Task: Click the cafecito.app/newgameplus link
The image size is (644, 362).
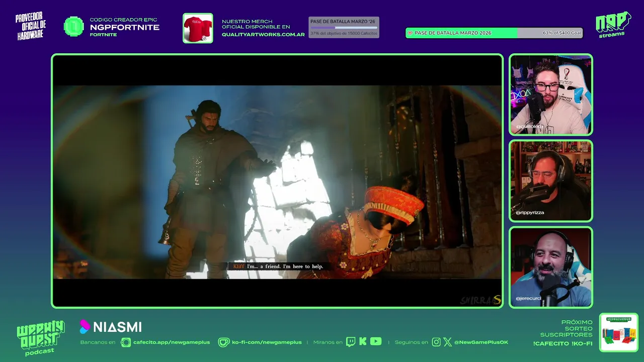Action: coord(172,342)
